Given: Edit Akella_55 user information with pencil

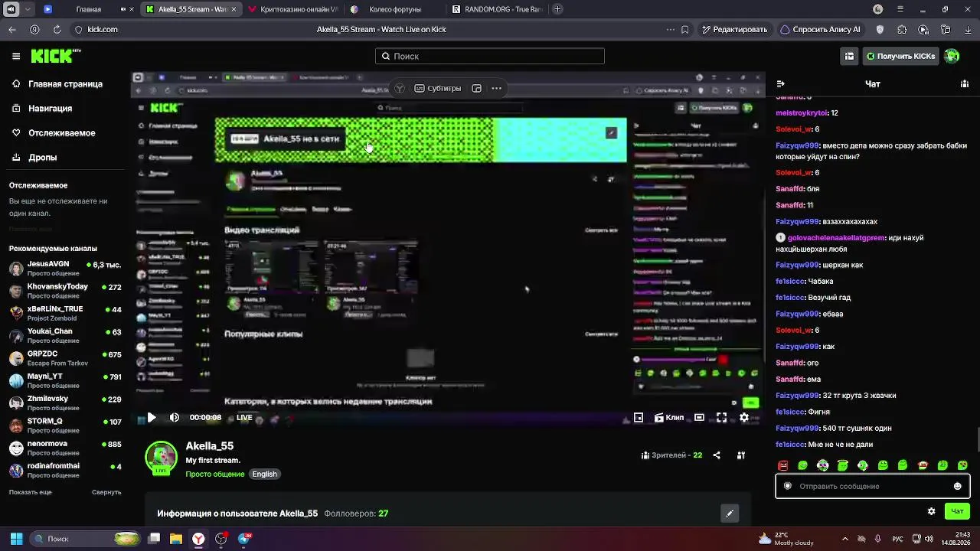Looking at the screenshot, I should point(730,514).
